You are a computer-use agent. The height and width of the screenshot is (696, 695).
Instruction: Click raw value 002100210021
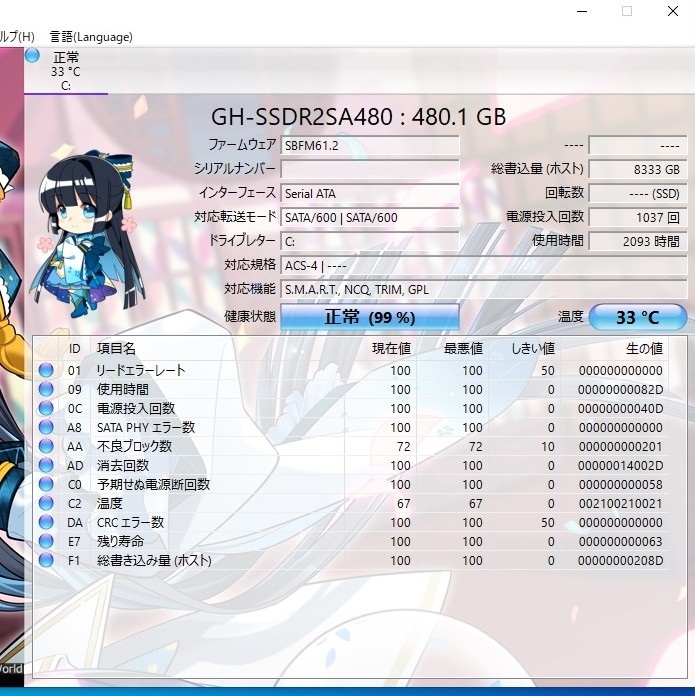[620, 504]
